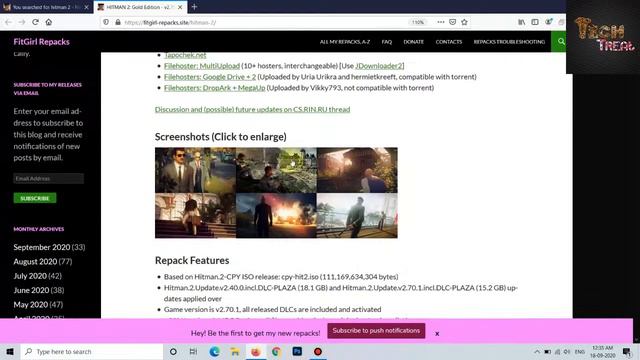Launch Microsoft Edge from the taskbar

click(214, 351)
